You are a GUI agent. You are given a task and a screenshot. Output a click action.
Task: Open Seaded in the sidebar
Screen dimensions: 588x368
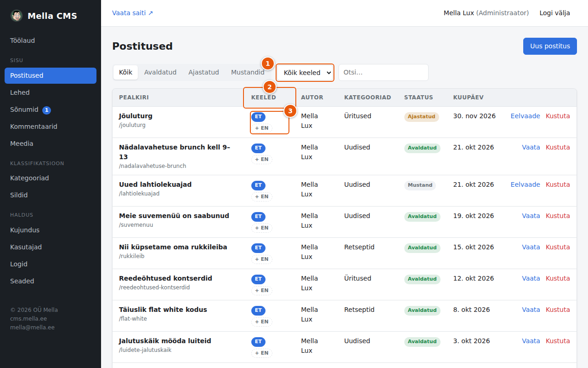51,281
